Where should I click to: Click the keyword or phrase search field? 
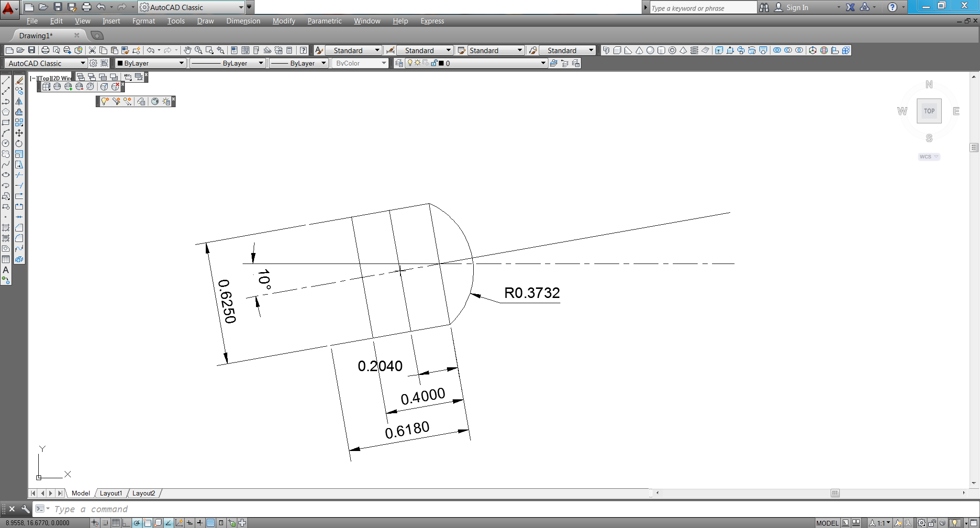coord(703,8)
